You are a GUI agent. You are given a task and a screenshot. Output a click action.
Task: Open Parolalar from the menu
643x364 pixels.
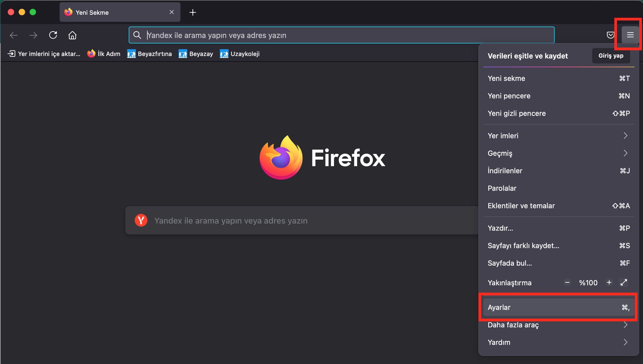pyautogui.click(x=559, y=188)
